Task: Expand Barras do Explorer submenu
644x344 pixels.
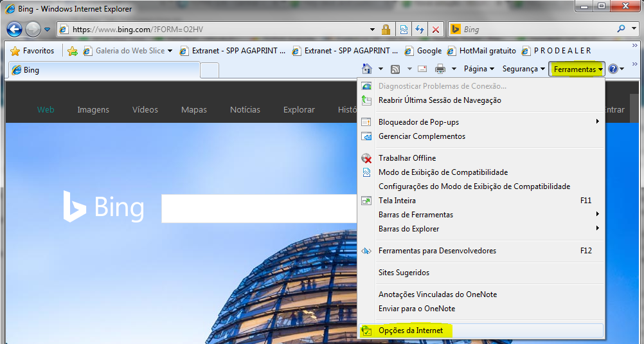Action: coord(481,228)
